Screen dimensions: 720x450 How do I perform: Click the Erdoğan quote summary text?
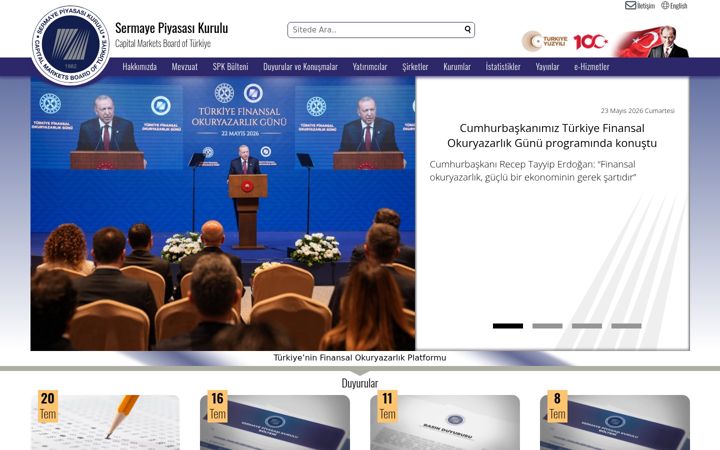click(x=533, y=171)
